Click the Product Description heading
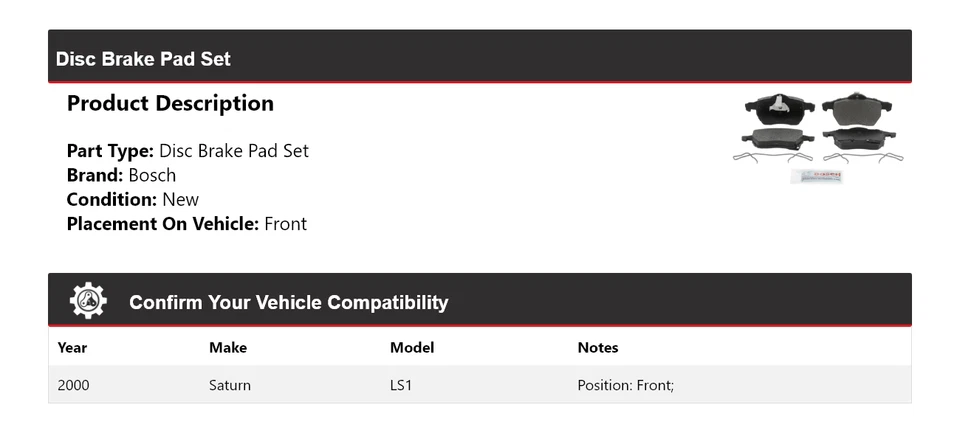Screen dimensions: 960x433 170,103
